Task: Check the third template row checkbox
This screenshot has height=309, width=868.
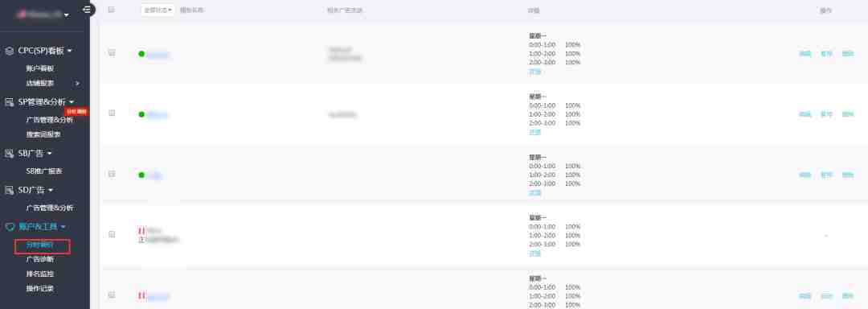Action: coord(112,174)
